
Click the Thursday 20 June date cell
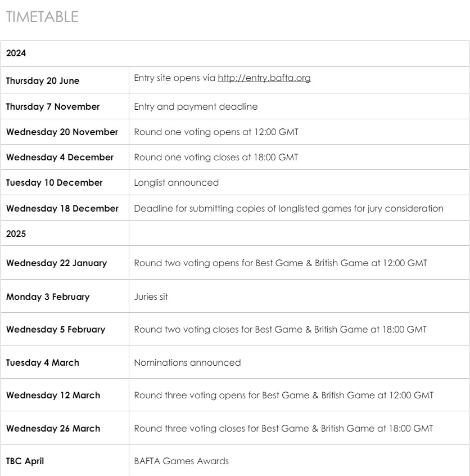[43, 80]
